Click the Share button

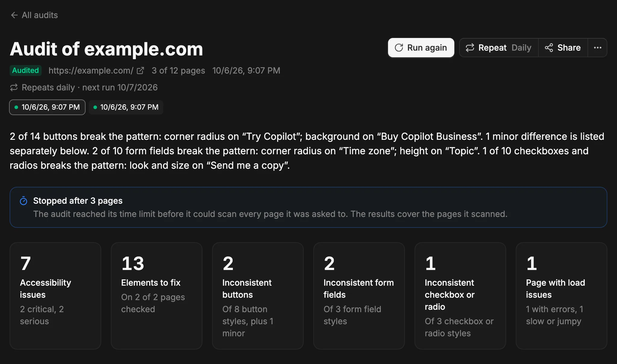(563, 48)
